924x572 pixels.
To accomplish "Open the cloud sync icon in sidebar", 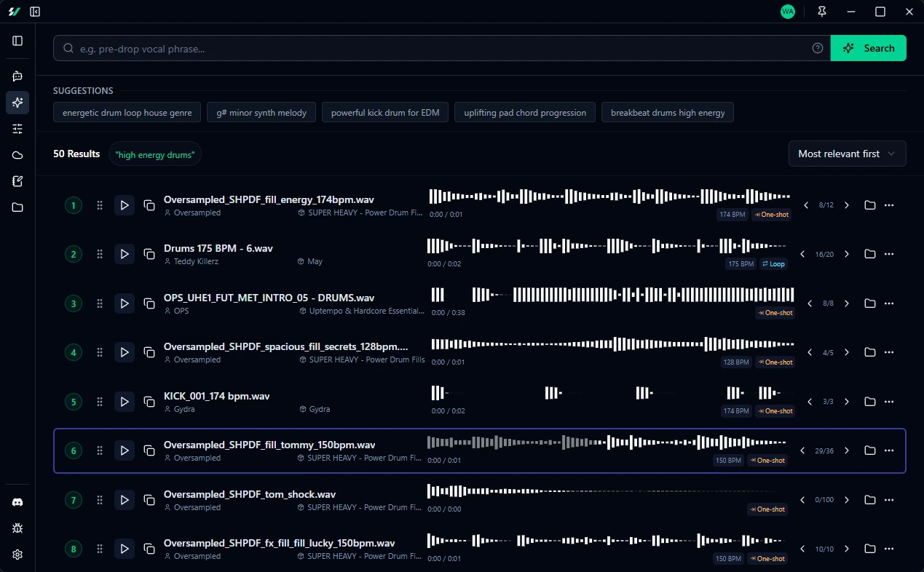I will click(x=17, y=155).
